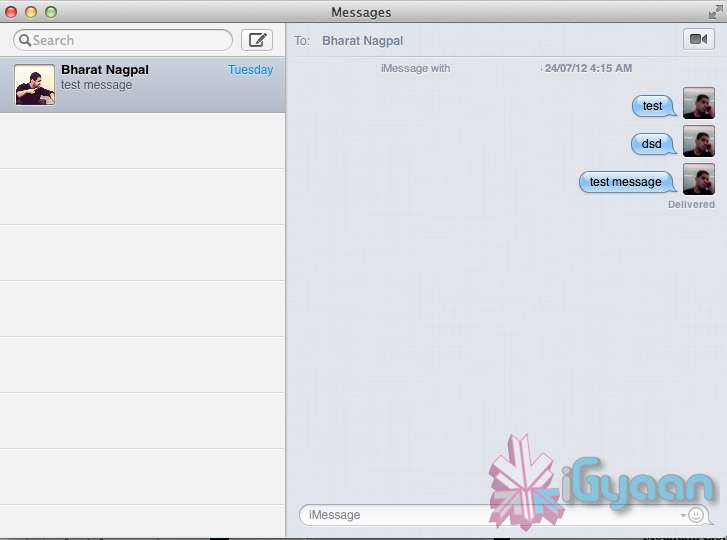Viewport: 727px width, 540px height.
Task: Open the compose new message button
Action: click(257, 40)
